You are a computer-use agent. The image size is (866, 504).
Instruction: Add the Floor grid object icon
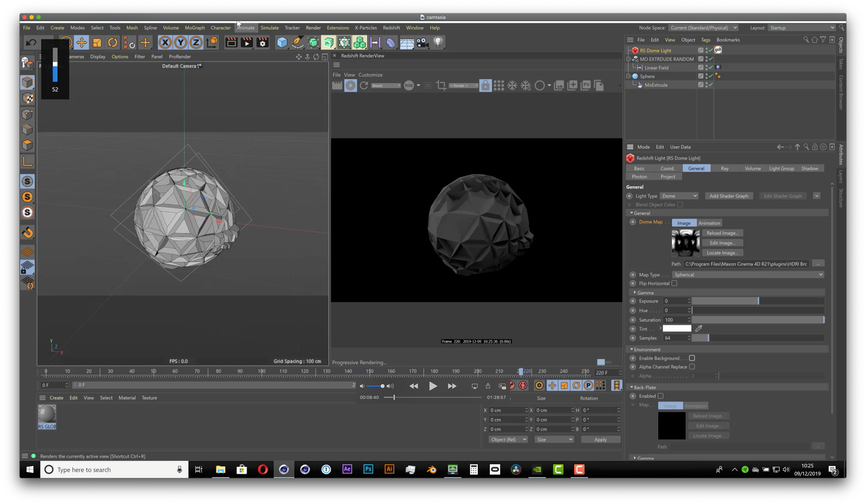(407, 43)
